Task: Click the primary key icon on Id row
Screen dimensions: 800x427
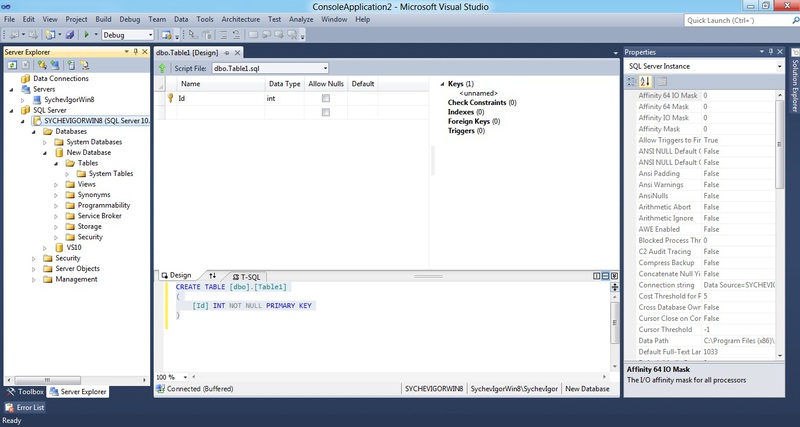Action: [171, 98]
